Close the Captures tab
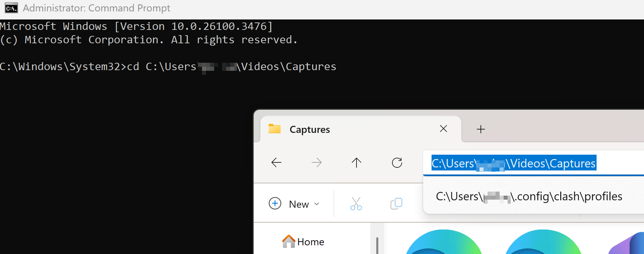Image resolution: width=644 pixels, height=254 pixels. pos(443,129)
